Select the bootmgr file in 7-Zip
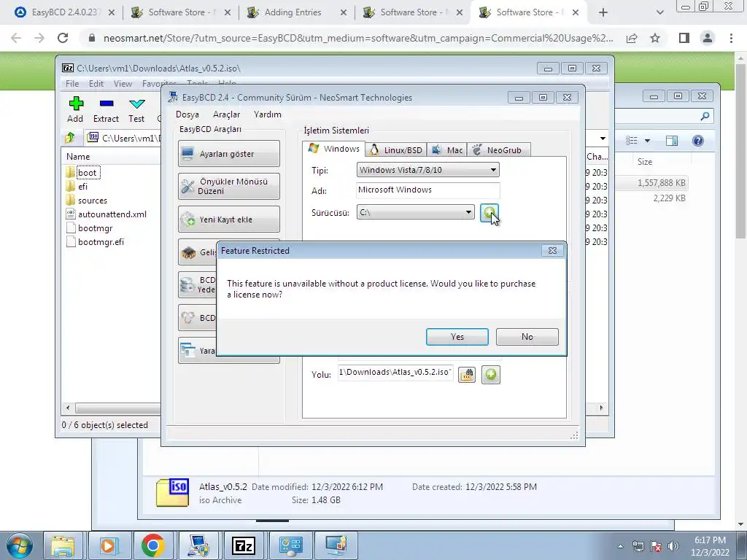Screen dimensions: 747x560 [x=95, y=228]
